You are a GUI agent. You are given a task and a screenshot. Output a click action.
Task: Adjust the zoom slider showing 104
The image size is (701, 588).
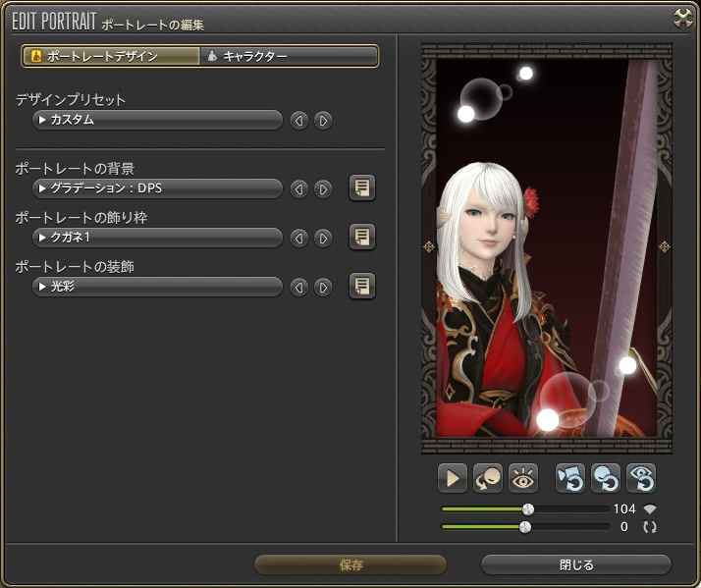pos(528,509)
